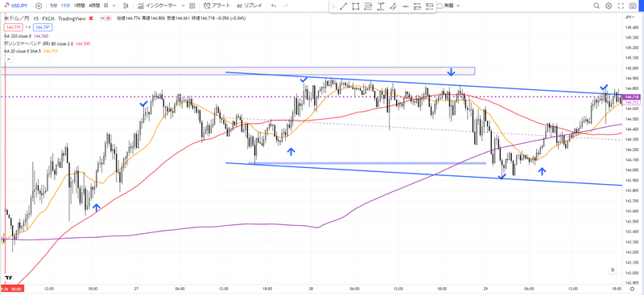This screenshot has width=644, height=295.
Task: Select the MA 20 close SMA 5 legend
Action: point(23,51)
